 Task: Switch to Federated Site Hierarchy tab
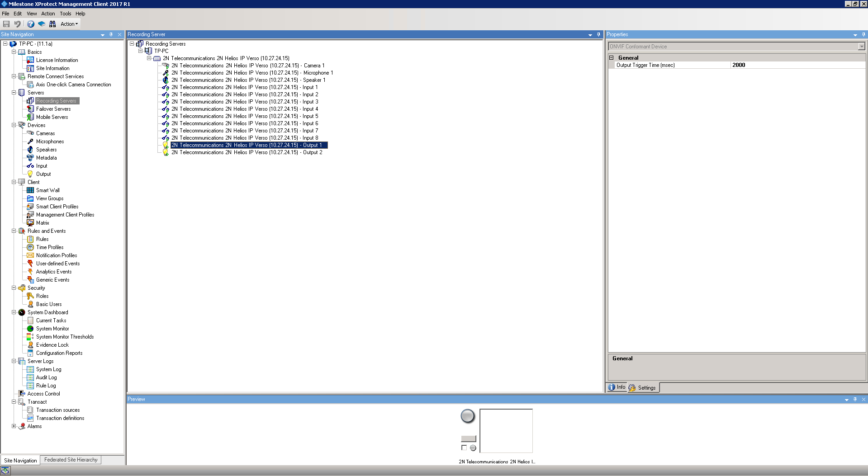[x=71, y=460]
